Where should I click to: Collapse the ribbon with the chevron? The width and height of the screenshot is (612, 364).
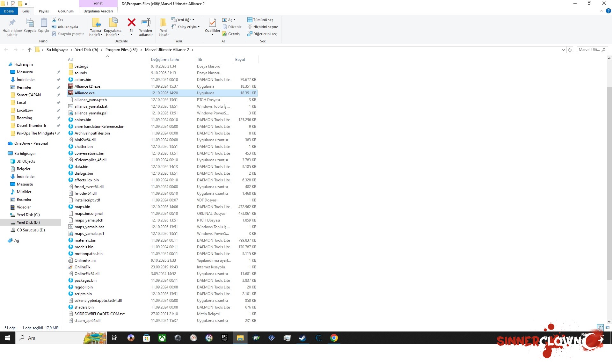click(x=601, y=11)
